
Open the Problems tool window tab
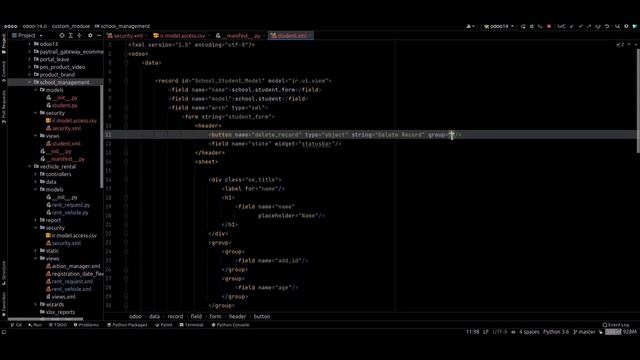pos(86,325)
